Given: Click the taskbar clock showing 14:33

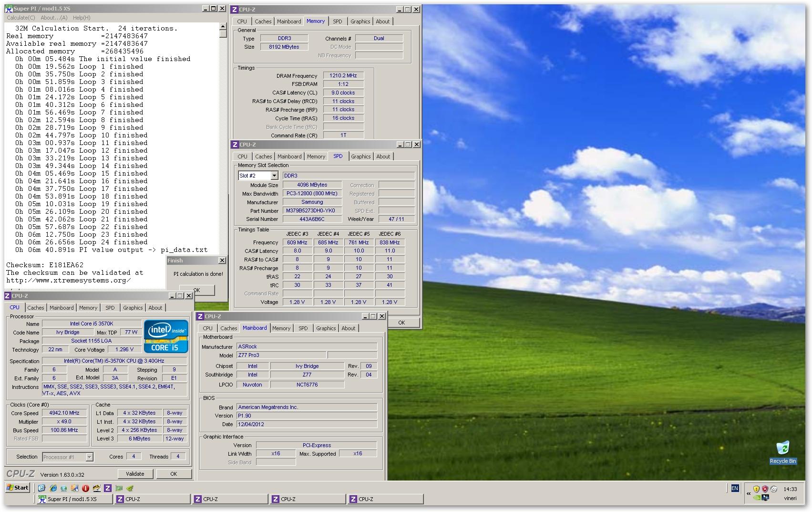Looking at the screenshot, I should (x=790, y=489).
